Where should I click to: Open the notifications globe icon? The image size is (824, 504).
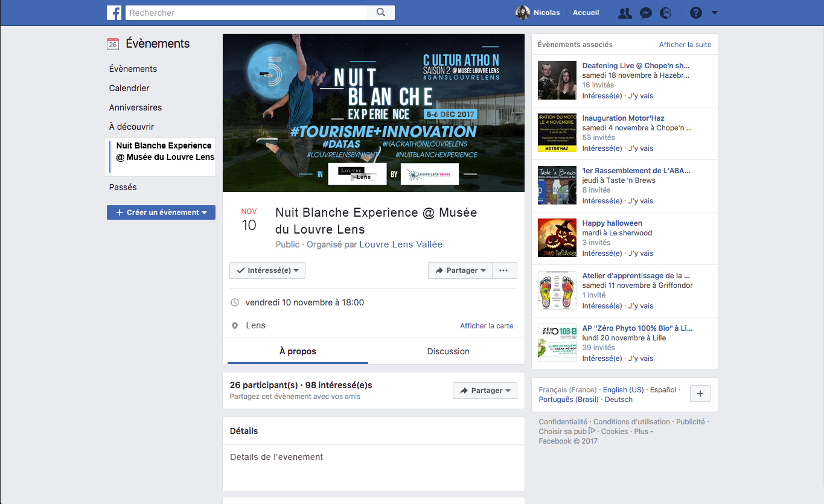click(x=666, y=13)
